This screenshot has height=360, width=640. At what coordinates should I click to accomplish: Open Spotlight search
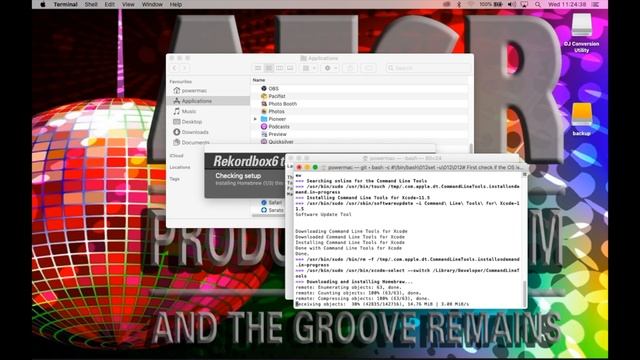coord(538,4)
